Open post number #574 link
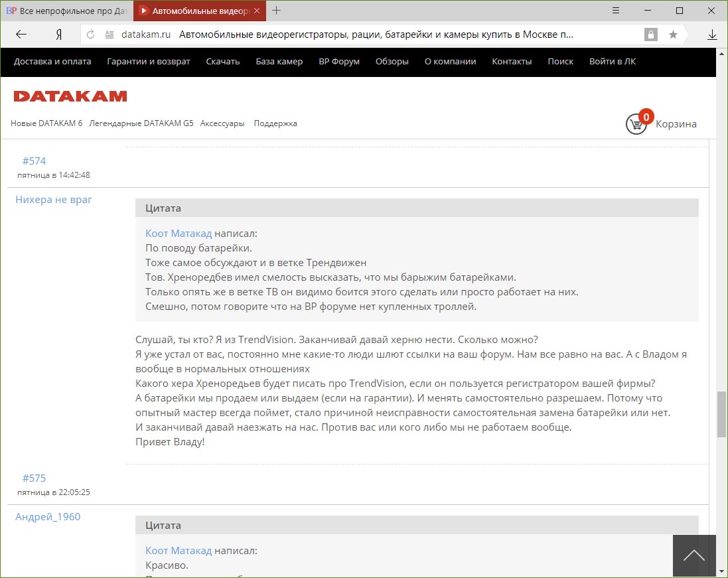This screenshot has height=578, width=728. 34,161
